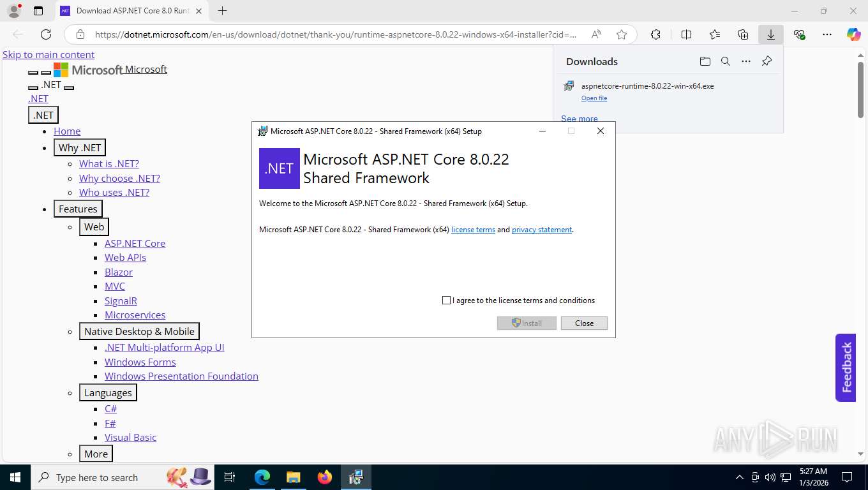The width and height of the screenshot is (868, 490).
Task: Open the privacy statement link
Action: tap(542, 230)
